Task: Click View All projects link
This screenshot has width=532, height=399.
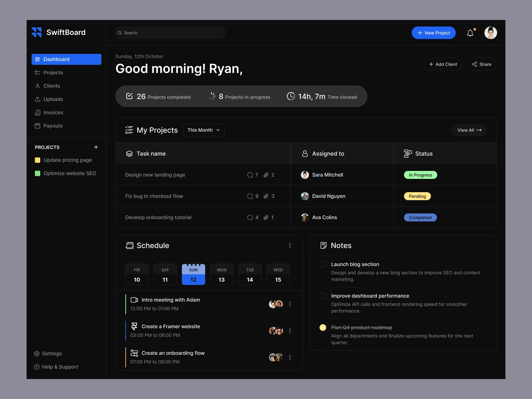Action: (469, 130)
